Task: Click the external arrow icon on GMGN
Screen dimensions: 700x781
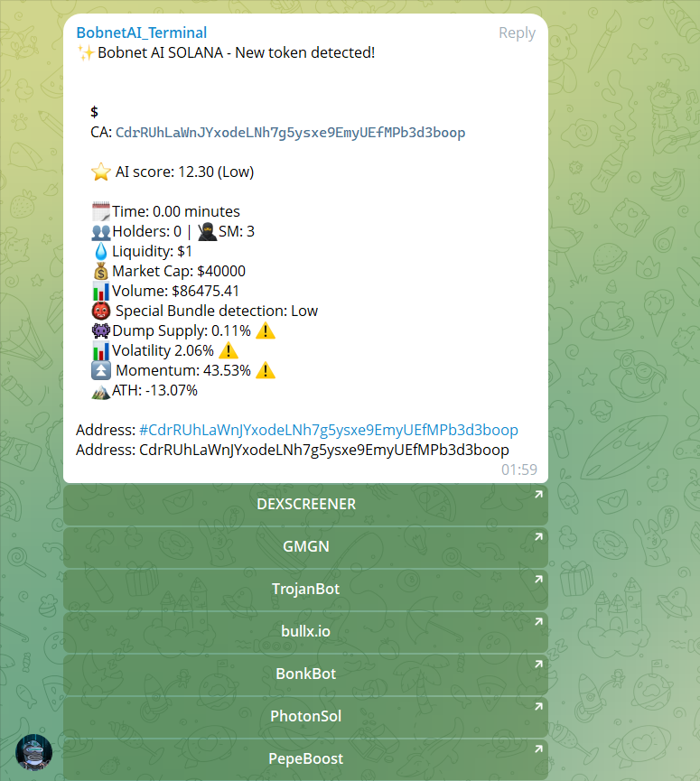Action: click(x=538, y=537)
